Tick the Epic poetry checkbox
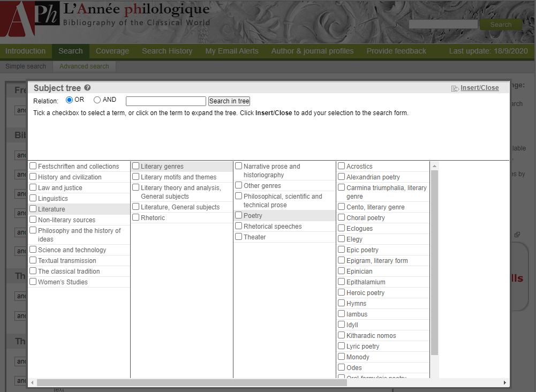Screen dimensions: 536x392 pos(342,250)
